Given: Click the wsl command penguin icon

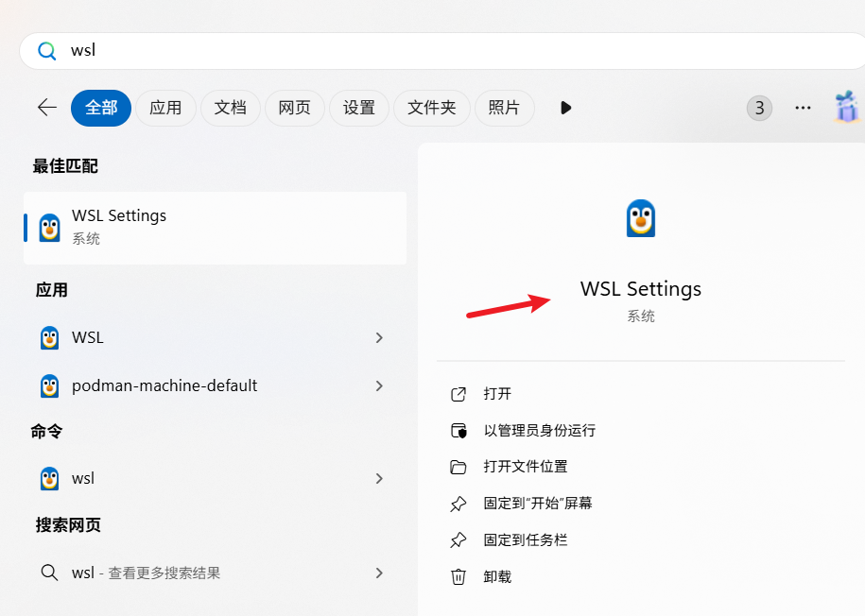Looking at the screenshot, I should [x=48, y=478].
